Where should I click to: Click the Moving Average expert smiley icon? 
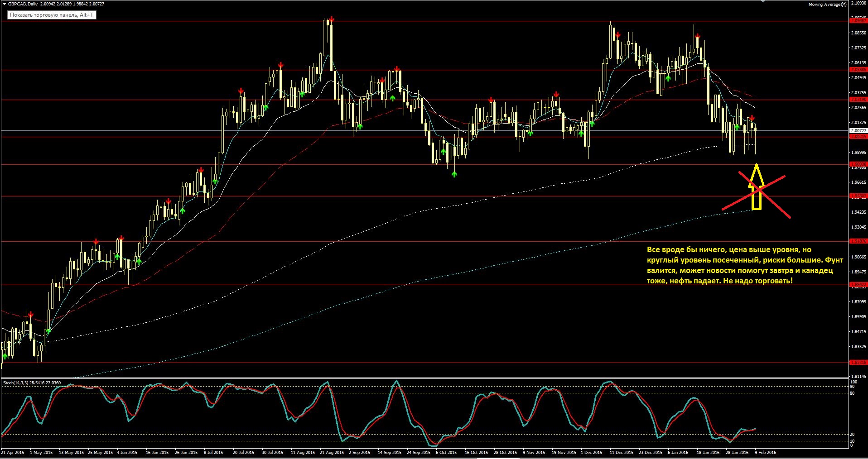844,5
